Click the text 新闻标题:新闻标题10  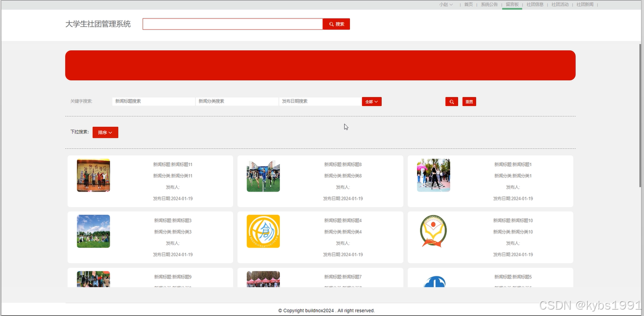coord(513,220)
